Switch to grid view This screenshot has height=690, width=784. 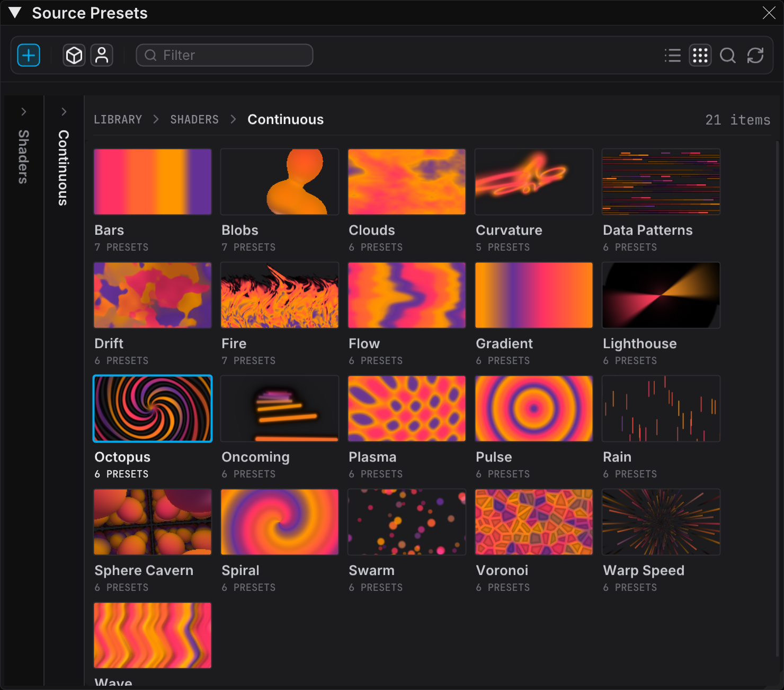(700, 55)
